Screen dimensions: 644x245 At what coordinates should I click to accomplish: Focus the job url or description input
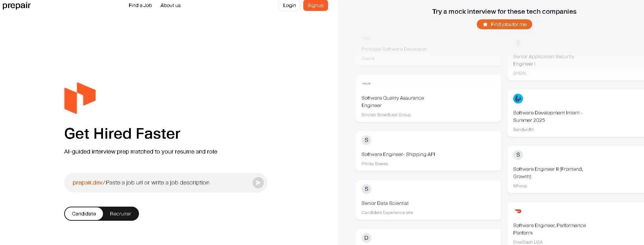pos(165,183)
